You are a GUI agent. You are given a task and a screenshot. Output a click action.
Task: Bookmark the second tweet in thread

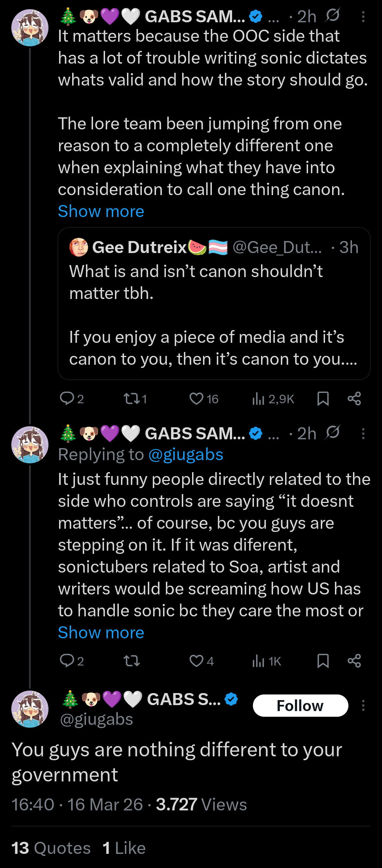tap(323, 661)
